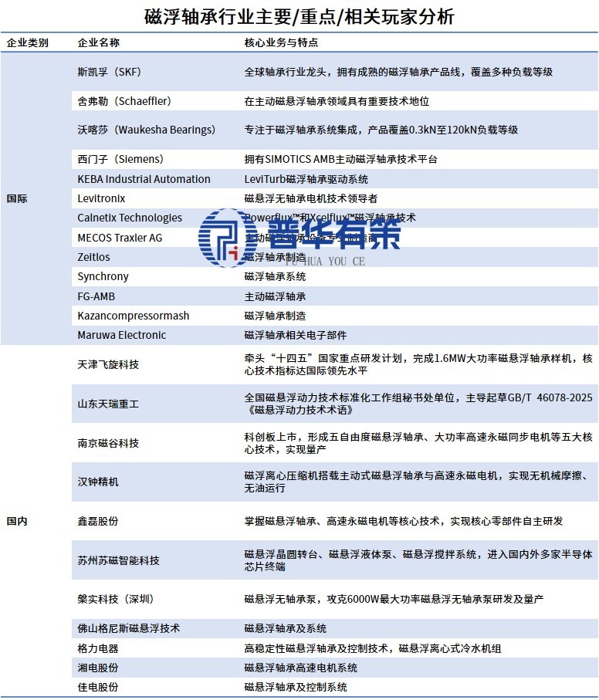Click the LeviTurb磁浮轴承驱动系统 description

click(306, 179)
